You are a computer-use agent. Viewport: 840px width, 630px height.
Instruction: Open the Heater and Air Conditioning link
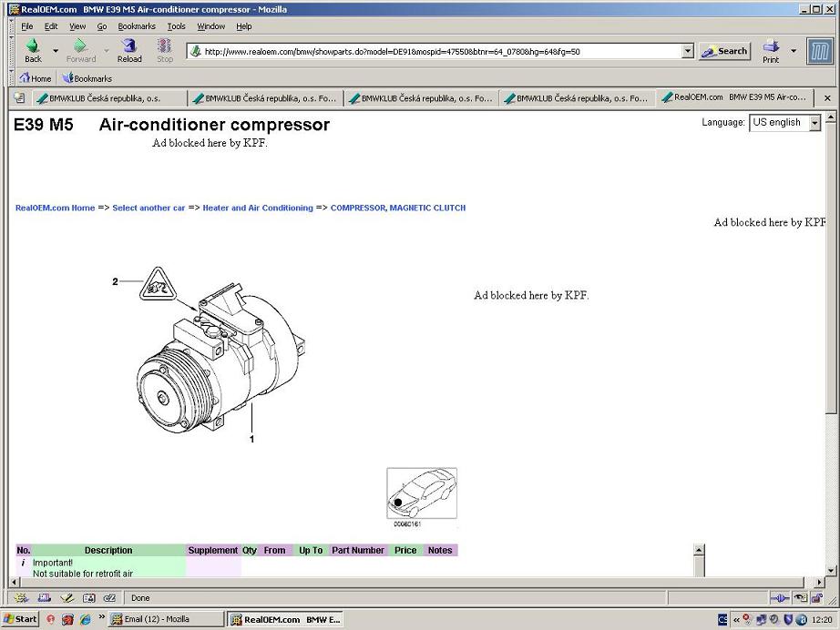[258, 208]
